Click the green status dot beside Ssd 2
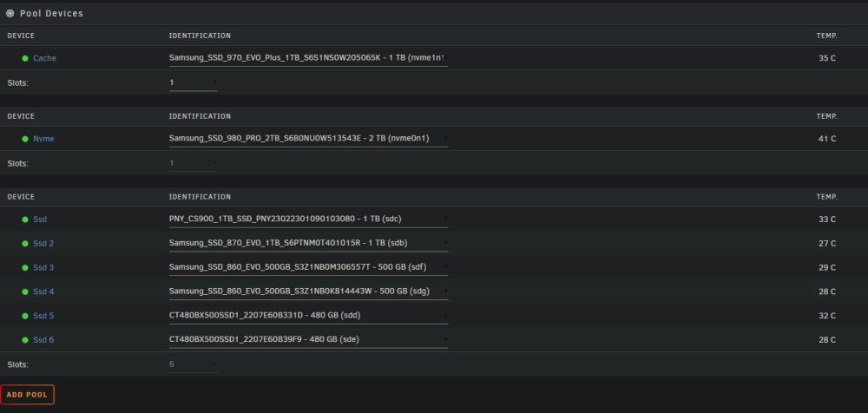The height and width of the screenshot is (413, 868). [25, 244]
